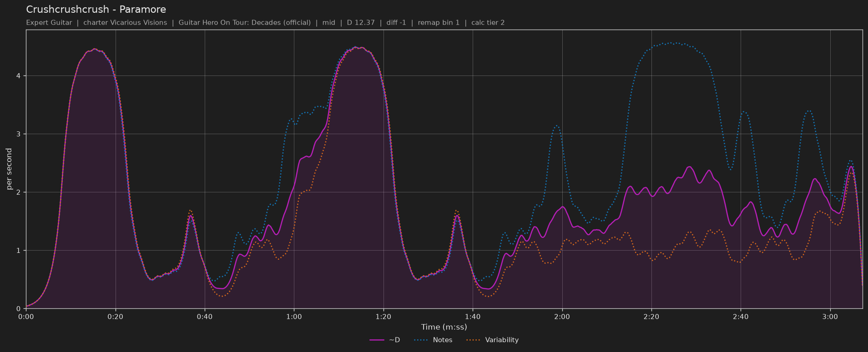This screenshot has height=352, width=868.
Task: Click the "1:20" time tick label
Action: click(384, 317)
